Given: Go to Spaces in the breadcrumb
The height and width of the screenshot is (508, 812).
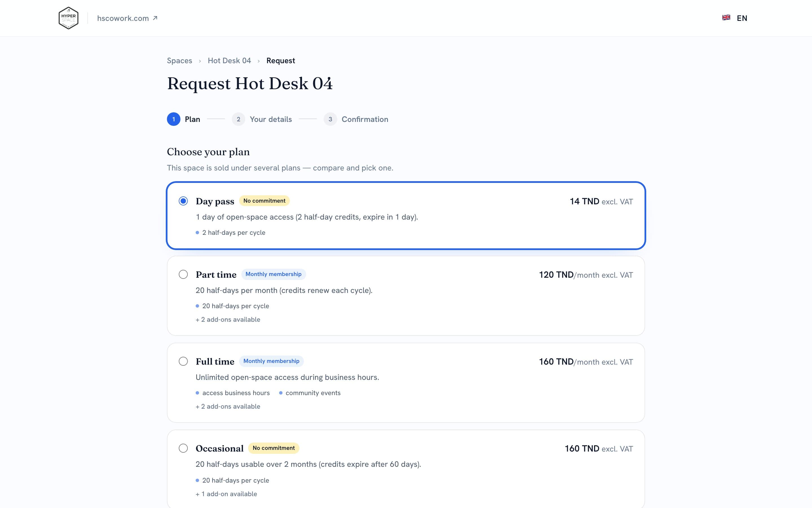Looking at the screenshot, I should [180, 61].
